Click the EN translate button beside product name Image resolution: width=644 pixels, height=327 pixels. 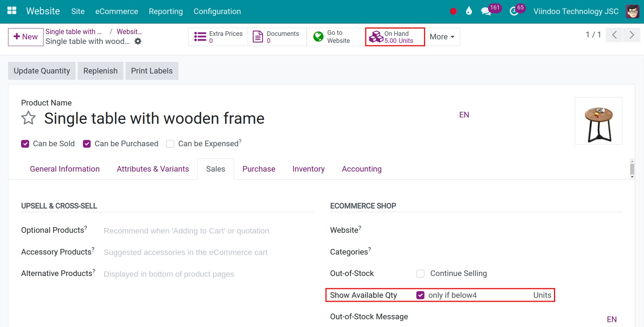pyautogui.click(x=464, y=115)
